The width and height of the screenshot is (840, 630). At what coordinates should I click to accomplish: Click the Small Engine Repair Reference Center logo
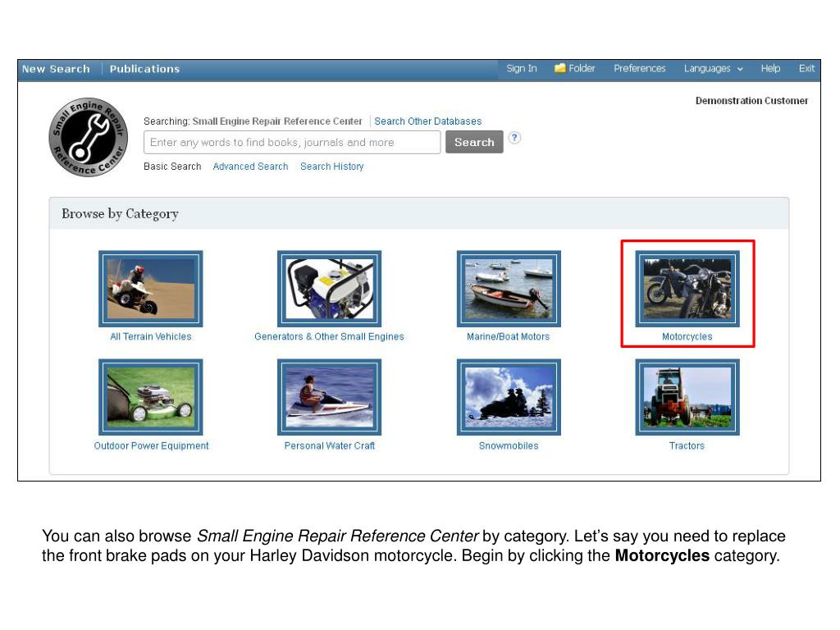pyautogui.click(x=89, y=137)
